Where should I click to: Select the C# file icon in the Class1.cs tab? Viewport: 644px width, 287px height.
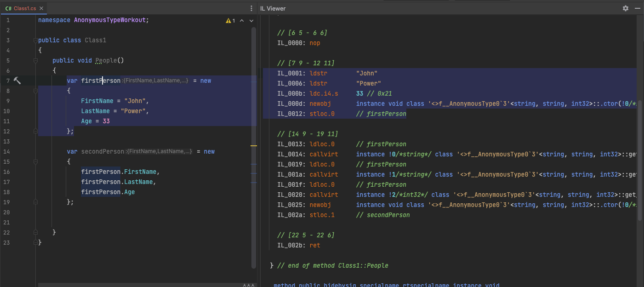(x=8, y=8)
